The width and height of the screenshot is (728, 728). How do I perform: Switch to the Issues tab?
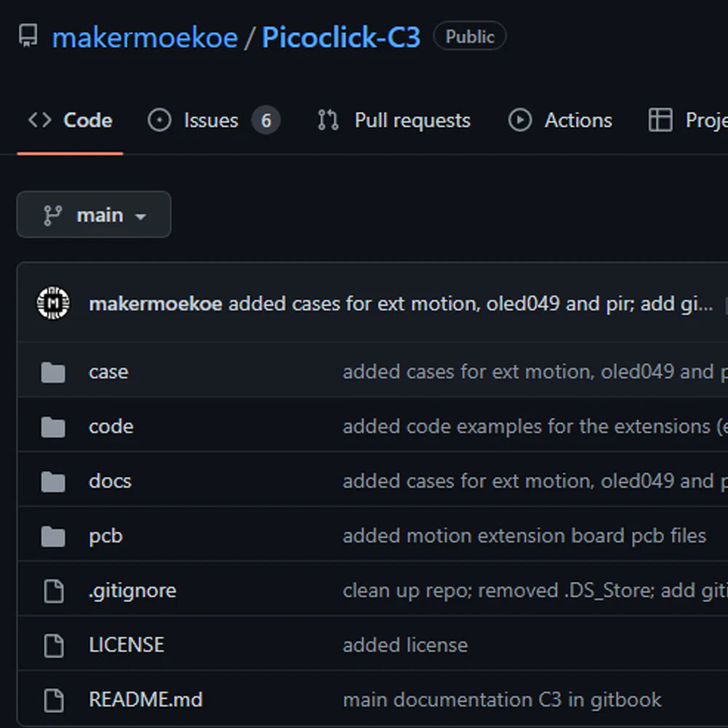tap(210, 120)
